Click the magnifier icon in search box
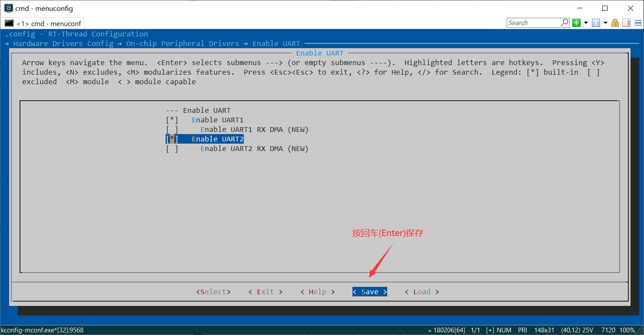The width and height of the screenshot is (644, 335). pos(564,23)
